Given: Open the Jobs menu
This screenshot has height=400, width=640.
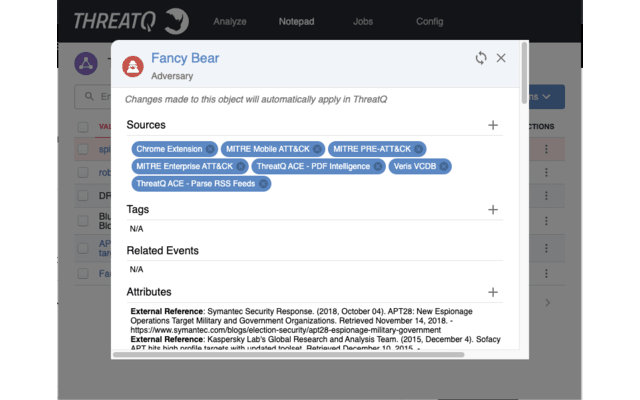Looking at the screenshot, I should point(363,22).
